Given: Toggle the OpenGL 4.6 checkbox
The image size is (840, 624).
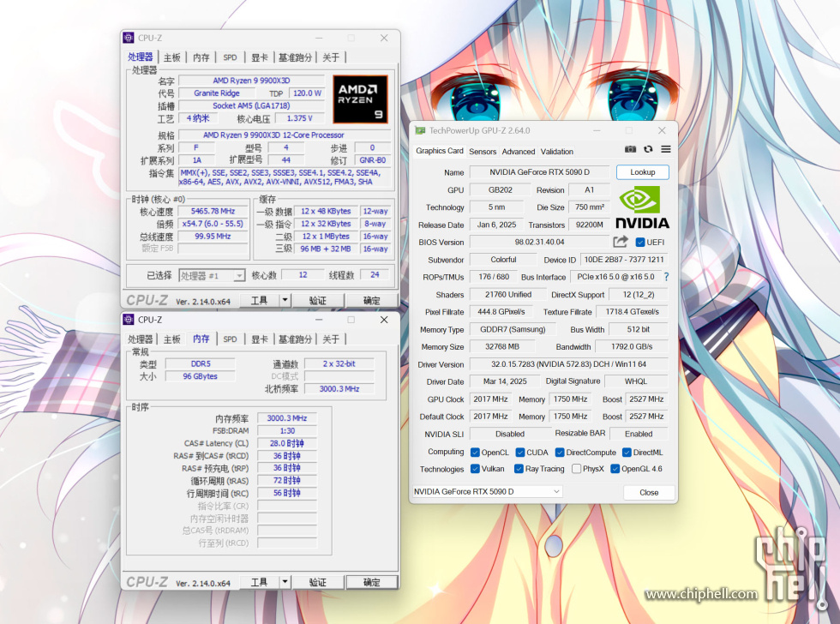Looking at the screenshot, I should click(615, 469).
